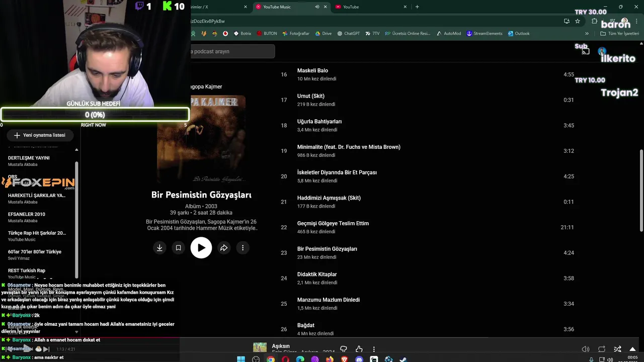Download the album with the arrow icon
The width and height of the screenshot is (644, 362).
pyautogui.click(x=159, y=248)
